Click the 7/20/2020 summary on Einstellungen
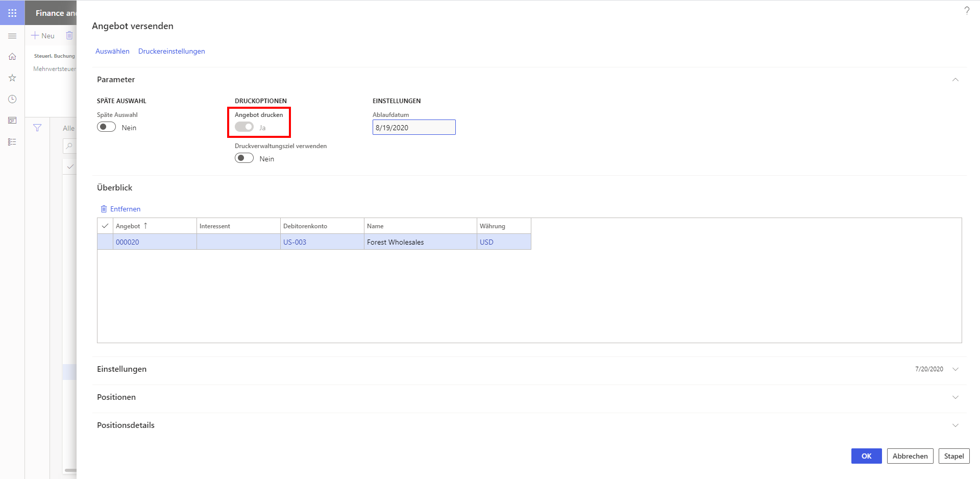 click(x=929, y=369)
